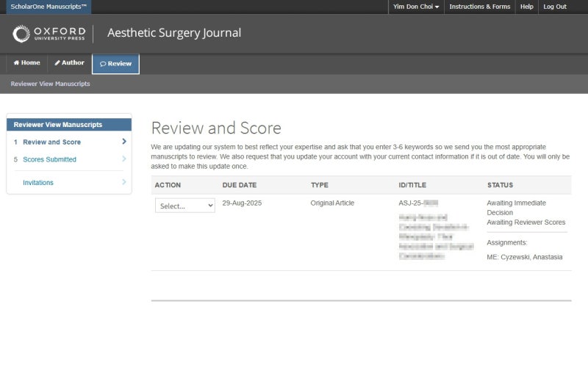
Task: Click the Aesthetic Surgery Journal title
Action: tap(174, 33)
